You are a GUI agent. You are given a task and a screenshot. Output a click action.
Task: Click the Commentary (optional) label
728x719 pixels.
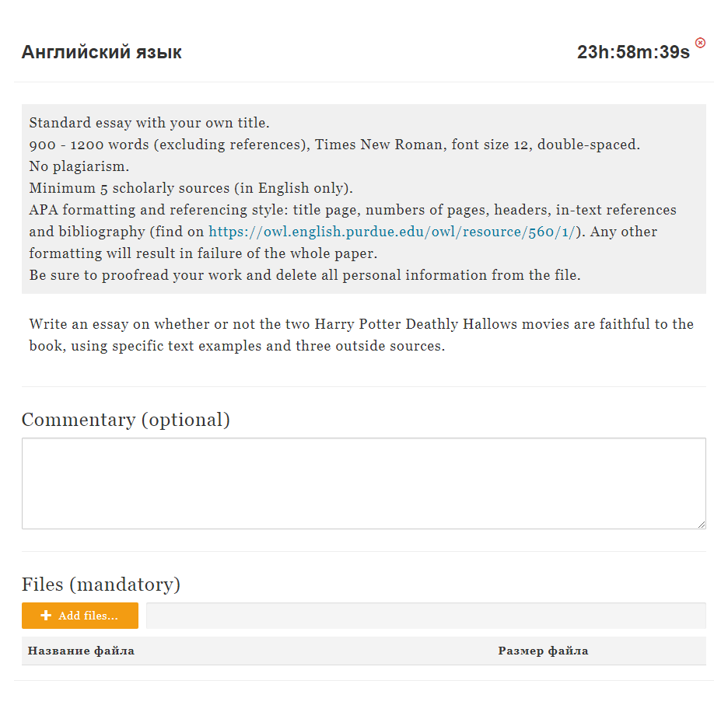pyautogui.click(x=126, y=420)
